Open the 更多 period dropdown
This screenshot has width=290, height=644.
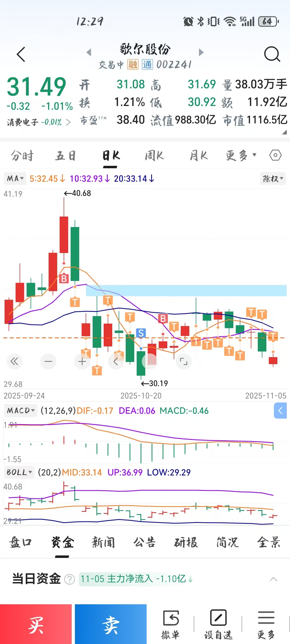click(x=241, y=155)
